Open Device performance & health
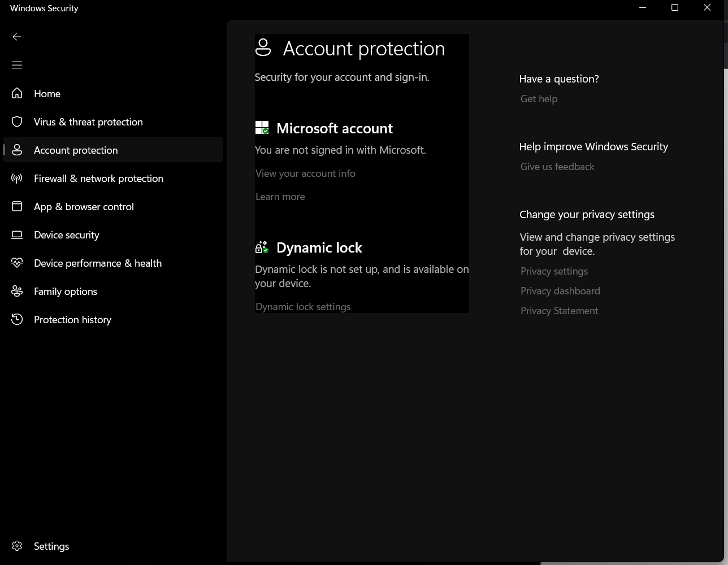 click(x=113, y=263)
